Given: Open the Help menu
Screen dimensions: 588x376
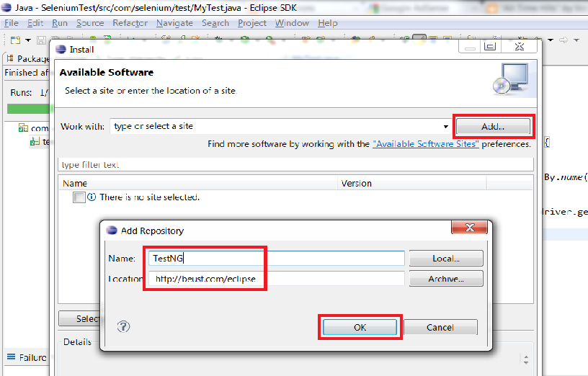Looking at the screenshot, I should 328,23.
